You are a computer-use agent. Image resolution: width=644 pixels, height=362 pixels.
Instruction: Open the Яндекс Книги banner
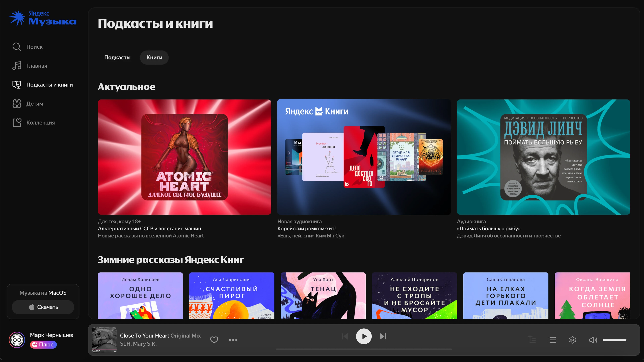tap(364, 157)
